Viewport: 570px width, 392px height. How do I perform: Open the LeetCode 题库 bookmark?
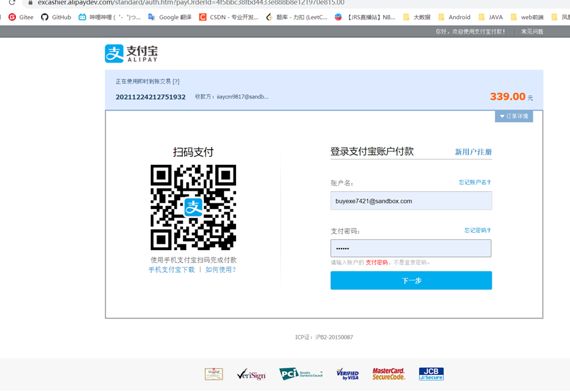(x=297, y=17)
